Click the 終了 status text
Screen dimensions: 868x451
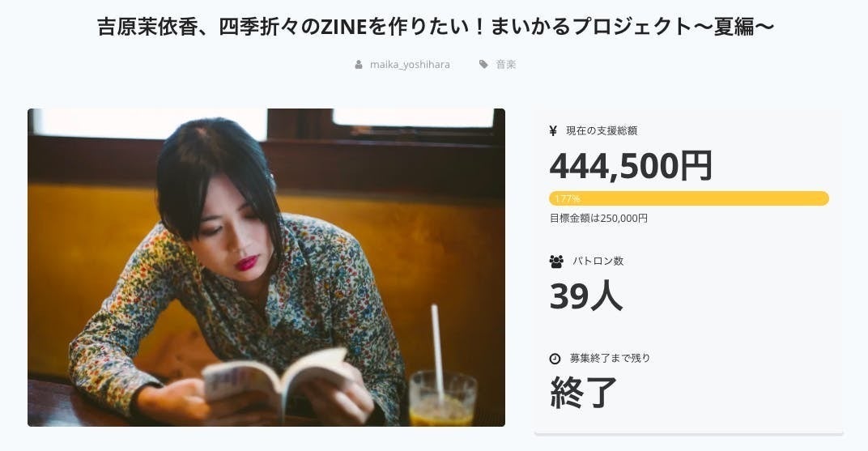(x=584, y=392)
